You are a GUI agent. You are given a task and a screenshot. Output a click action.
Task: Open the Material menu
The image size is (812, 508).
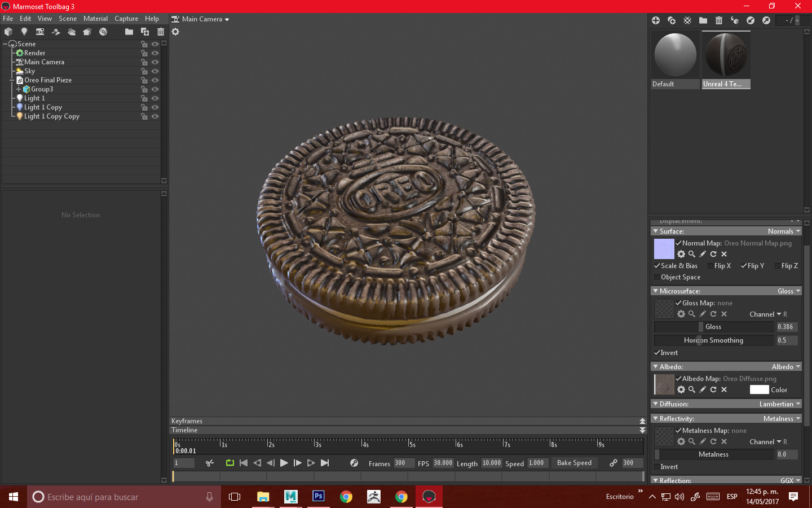click(x=95, y=19)
